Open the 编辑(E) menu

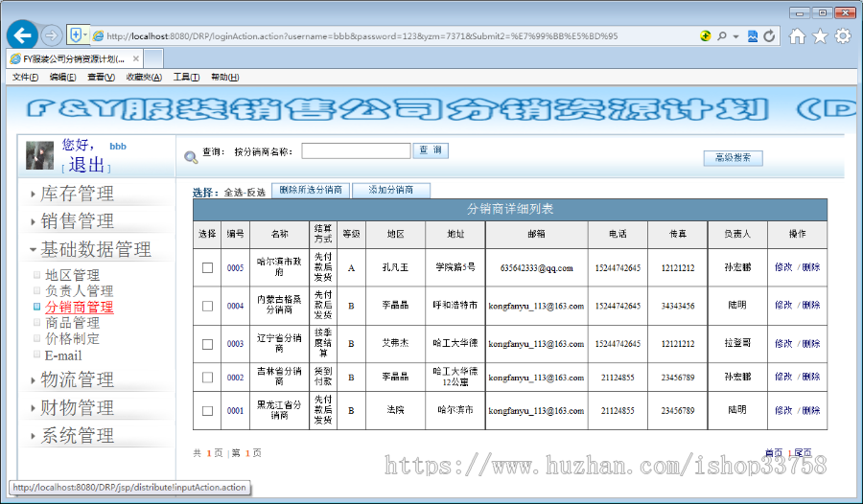62,77
